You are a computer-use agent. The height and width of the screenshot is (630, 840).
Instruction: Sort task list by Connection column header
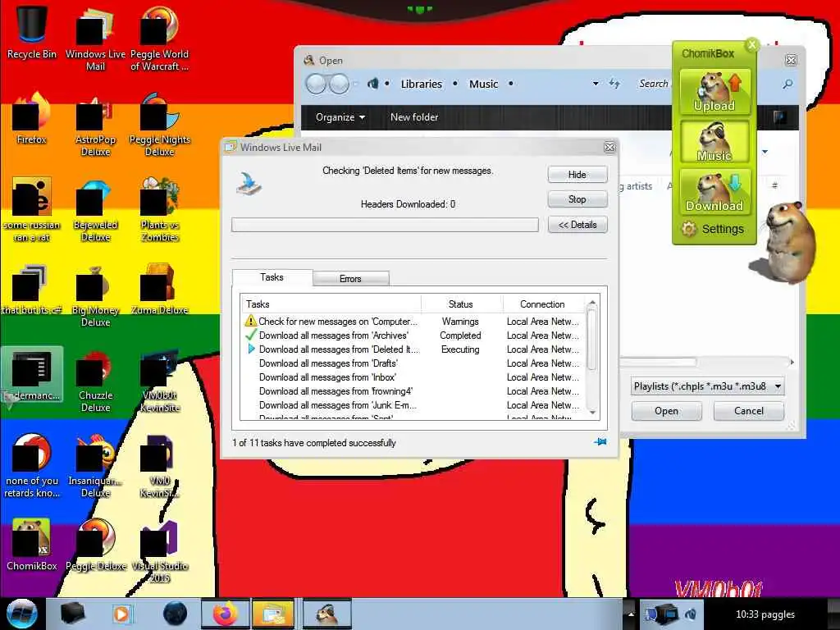point(543,304)
